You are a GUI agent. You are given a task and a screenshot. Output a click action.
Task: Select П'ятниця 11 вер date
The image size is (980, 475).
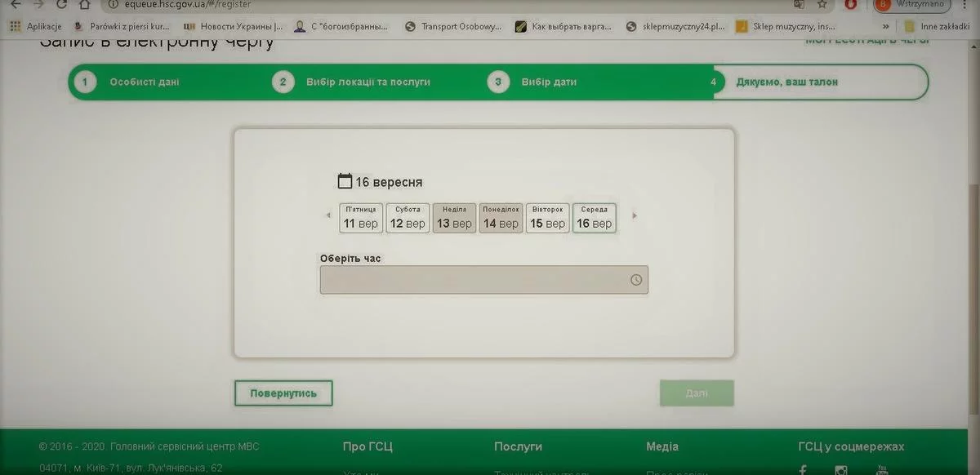361,218
